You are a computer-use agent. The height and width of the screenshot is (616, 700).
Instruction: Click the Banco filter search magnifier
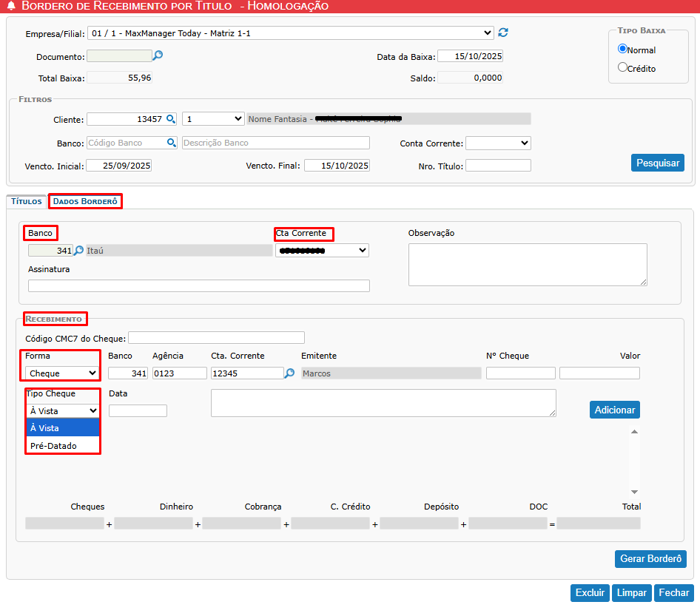click(171, 143)
